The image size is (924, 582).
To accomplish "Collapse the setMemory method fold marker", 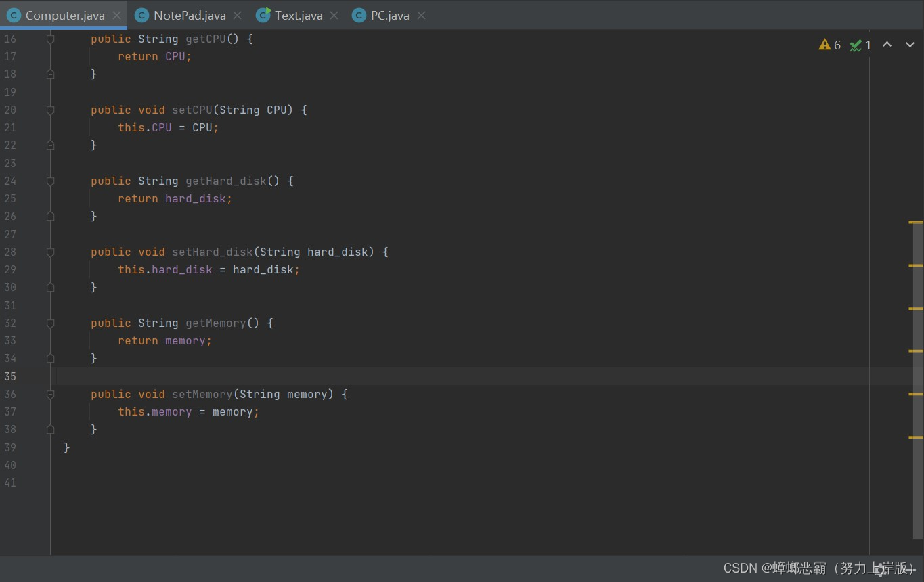I will pos(50,395).
